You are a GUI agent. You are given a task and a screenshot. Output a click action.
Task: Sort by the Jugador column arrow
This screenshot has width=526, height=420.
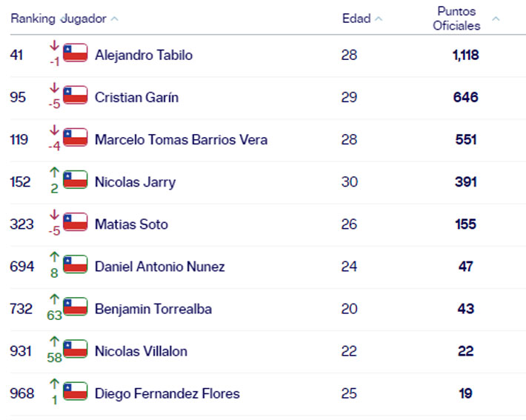[114, 19]
